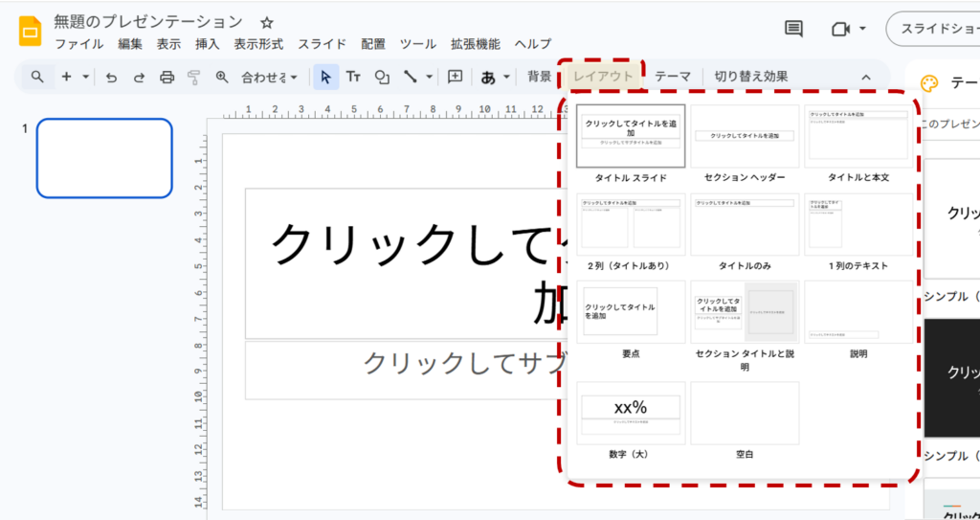Select slide 1 thumbnail in filmstrip
This screenshot has height=520, width=980.
[x=103, y=158]
